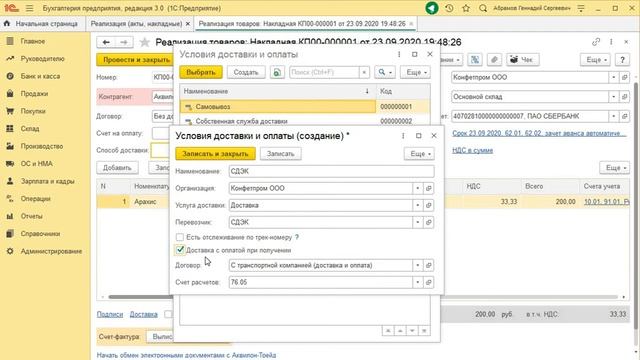Click the refresh icon in delivery list
This screenshot has height=360, width=640.
(277, 72)
